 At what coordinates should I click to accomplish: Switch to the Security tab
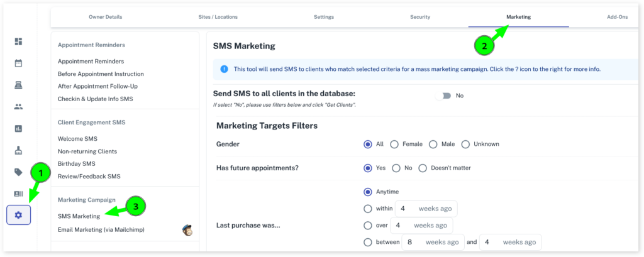click(421, 17)
